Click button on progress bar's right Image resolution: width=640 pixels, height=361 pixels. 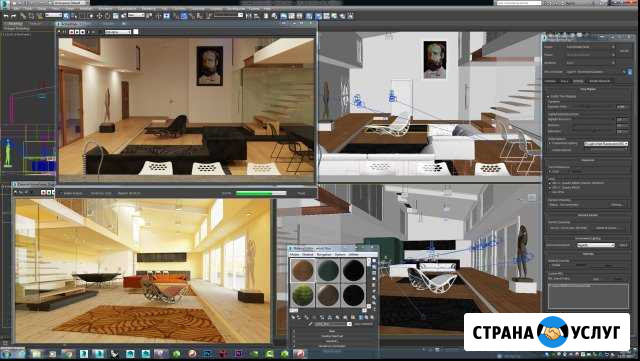301,193
